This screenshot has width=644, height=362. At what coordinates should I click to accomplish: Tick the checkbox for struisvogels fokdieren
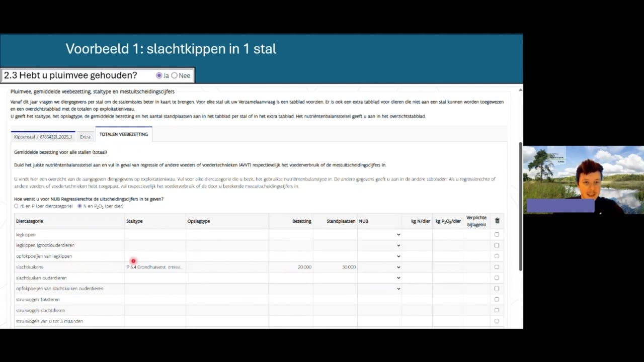tap(497, 299)
